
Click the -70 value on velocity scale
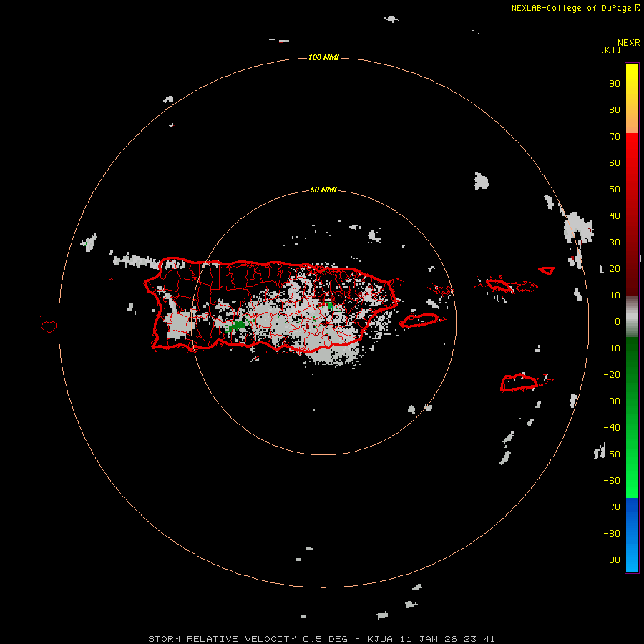[x=612, y=507]
